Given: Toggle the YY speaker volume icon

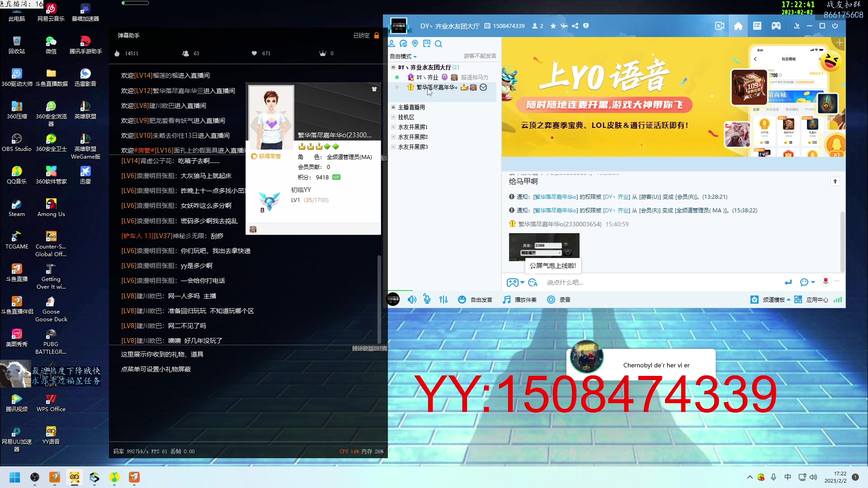Looking at the screenshot, I should [412, 300].
